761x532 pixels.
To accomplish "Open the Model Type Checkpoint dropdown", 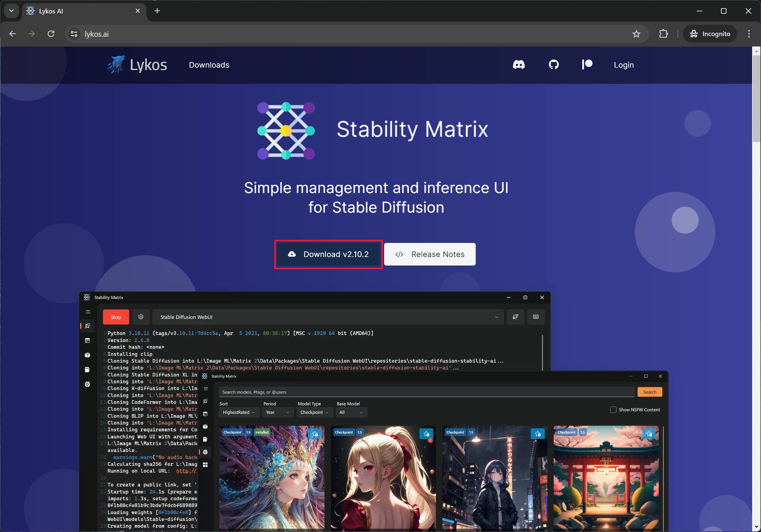I will (x=314, y=412).
